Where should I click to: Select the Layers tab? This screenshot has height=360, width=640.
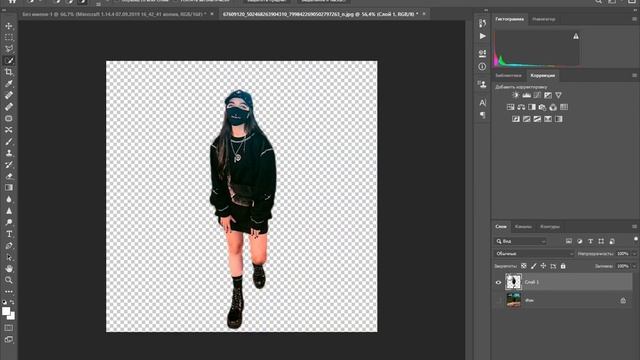point(501,227)
